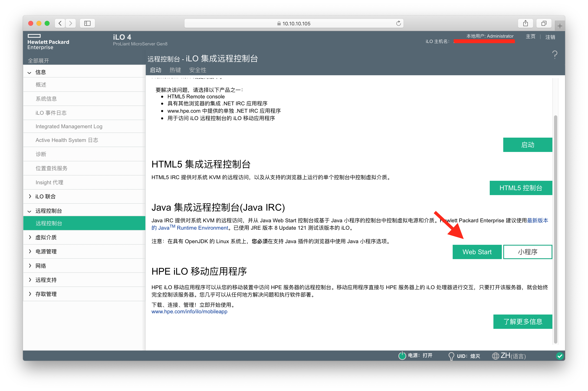Open Integrated Management Log
The image size is (588, 391).
pyautogui.click(x=84, y=126)
